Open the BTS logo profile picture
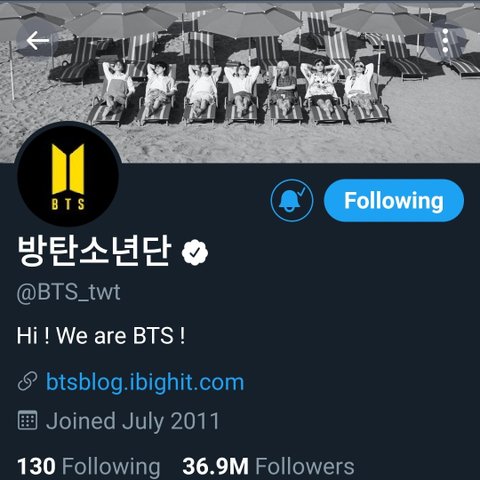The image size is (480, 480). click(x=68, y=175)
